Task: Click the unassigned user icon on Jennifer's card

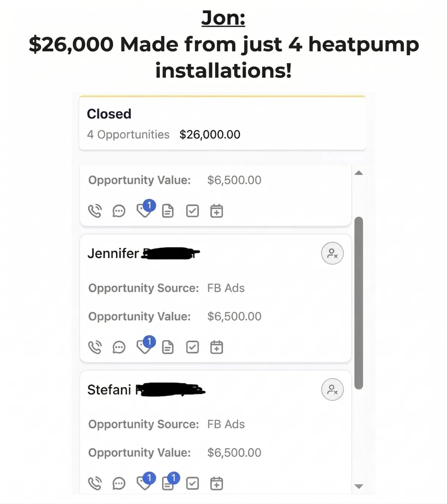Action: pyautogui.click(x=332, y=253)
